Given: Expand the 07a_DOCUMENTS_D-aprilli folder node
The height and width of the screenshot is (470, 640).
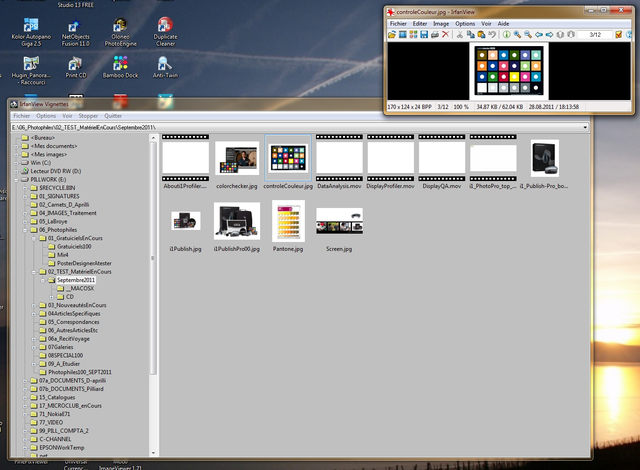Looking at the screenshot, I should coord(24,381).
